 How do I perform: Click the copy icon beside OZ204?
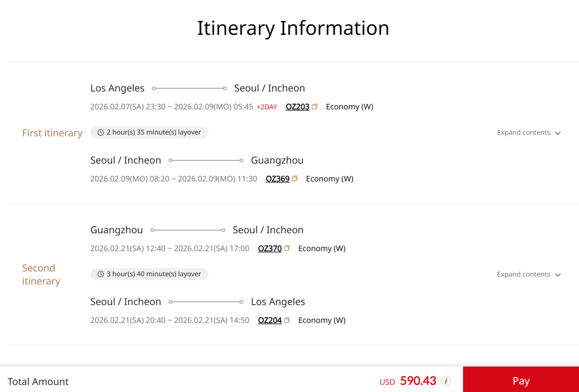point(287,320)
